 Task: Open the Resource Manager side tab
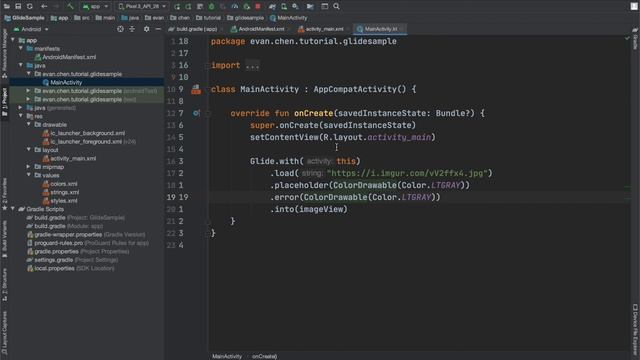[4, 53]
